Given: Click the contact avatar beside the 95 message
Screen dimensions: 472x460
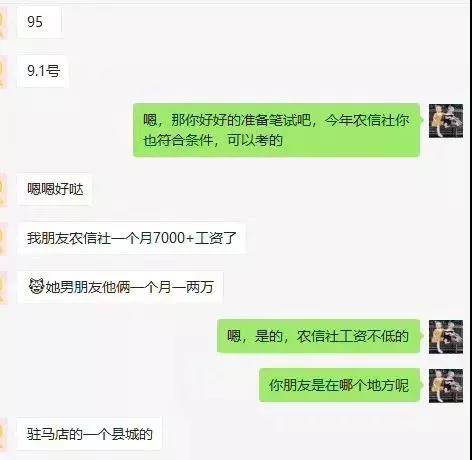Looking at the screenshot, I should pyautogui.click(x=3, y=23).
